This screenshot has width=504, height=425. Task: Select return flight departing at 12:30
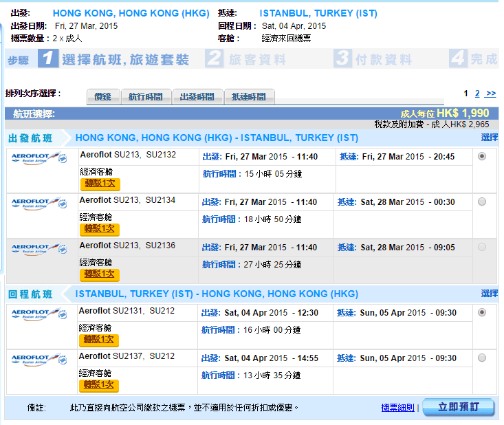click(x=481, y=312)
